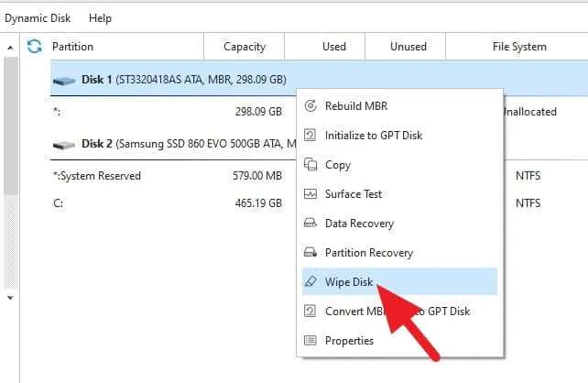Click NTFS in System Reserved row
588x383 pixels.
point(528,176)
